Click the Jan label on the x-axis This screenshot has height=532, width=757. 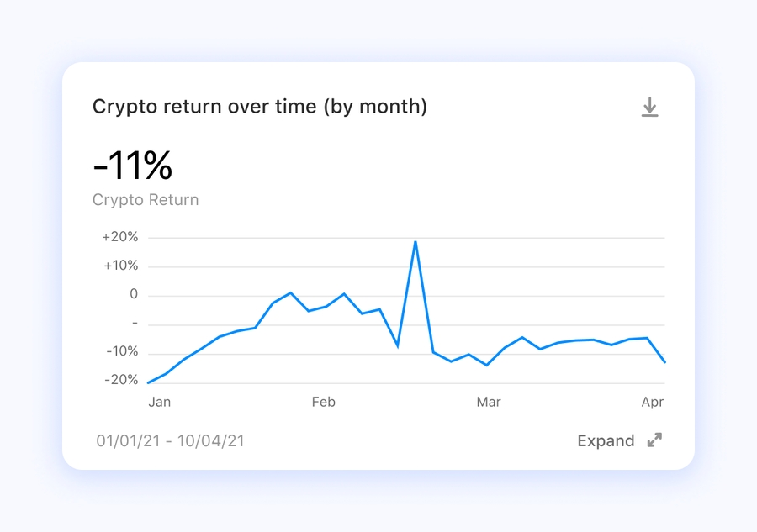(160, 402)
